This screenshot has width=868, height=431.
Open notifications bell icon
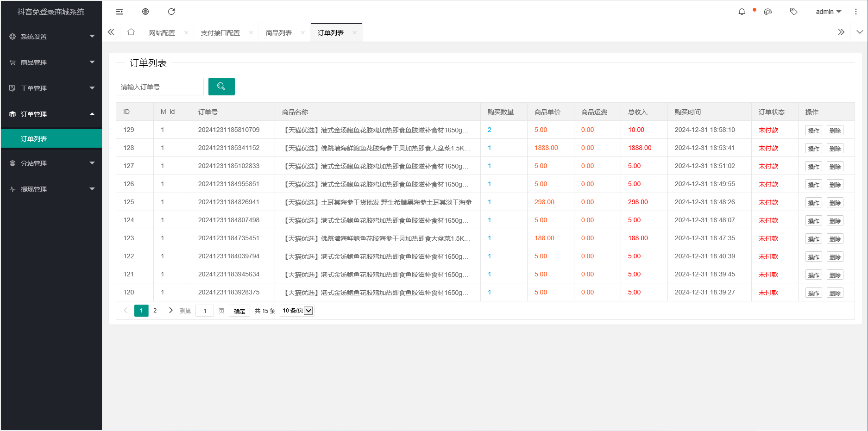(x=742, y=12)
